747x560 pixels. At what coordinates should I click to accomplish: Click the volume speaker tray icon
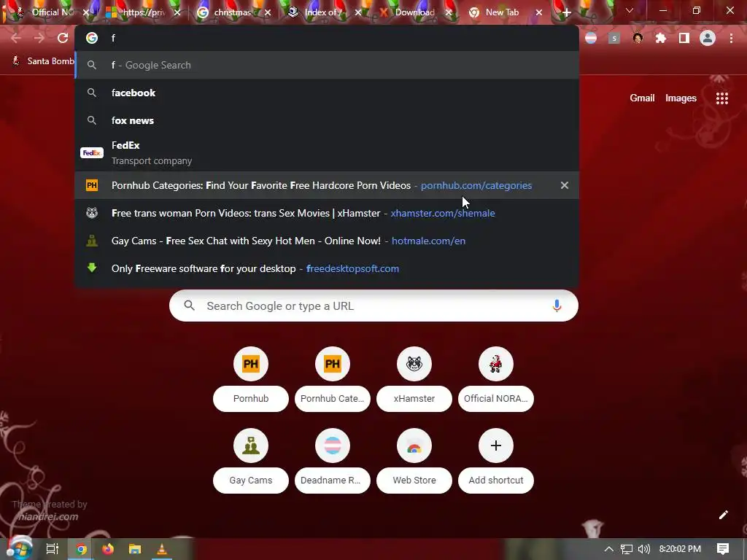[644, 549]
